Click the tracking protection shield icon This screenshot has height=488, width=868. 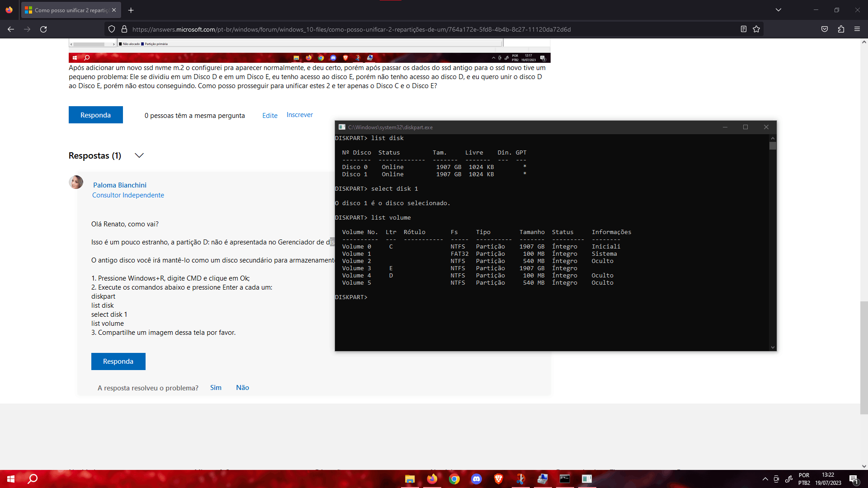(x=112, y=29)
